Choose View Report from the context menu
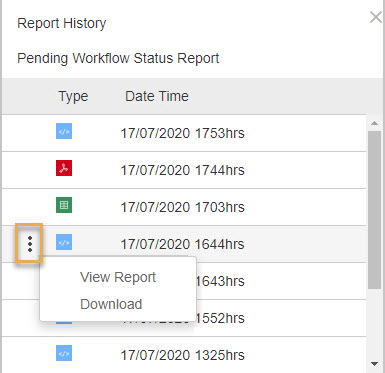Viewport: 385px width, 373px height. [118, 277]
